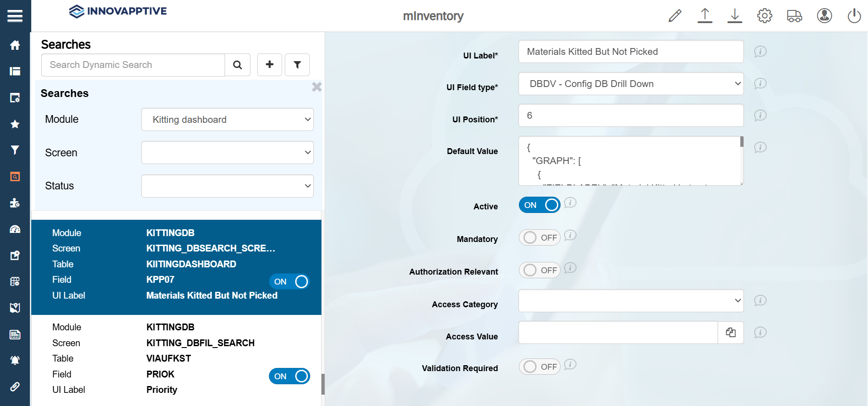868x406 pixels.
Task: Enable the Mandatory toggle
Action: pos(539,237)
